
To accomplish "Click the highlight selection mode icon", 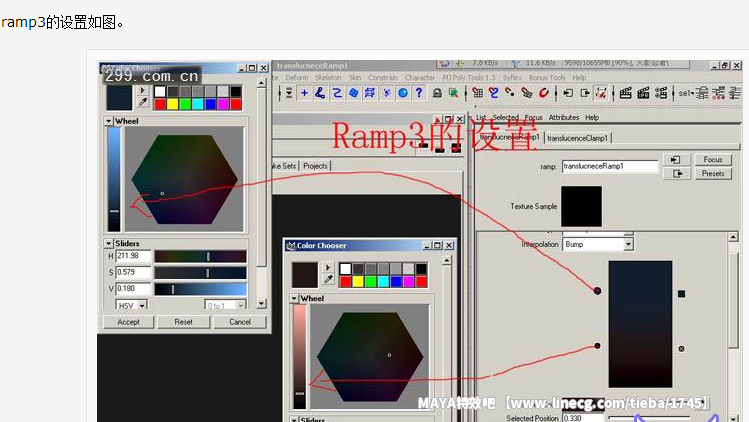I will coord(453,93).
